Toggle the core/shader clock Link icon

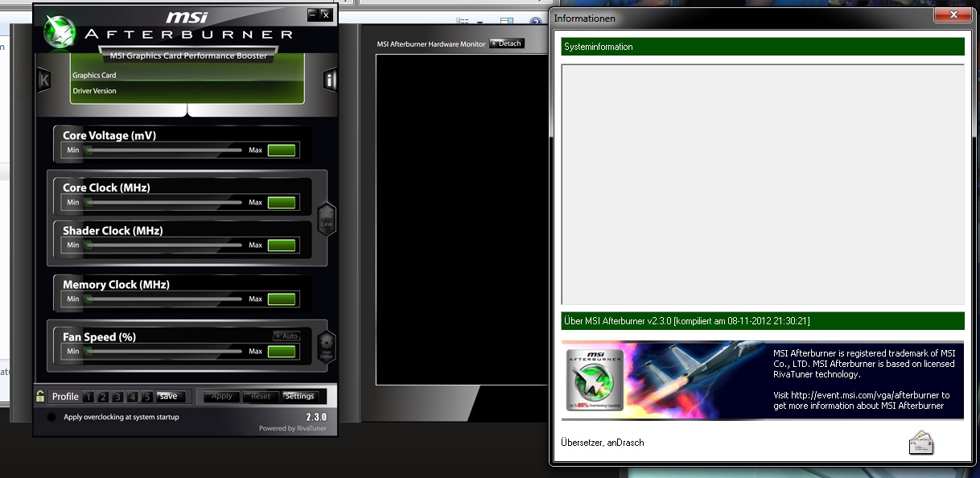click(x=327, y=220)
